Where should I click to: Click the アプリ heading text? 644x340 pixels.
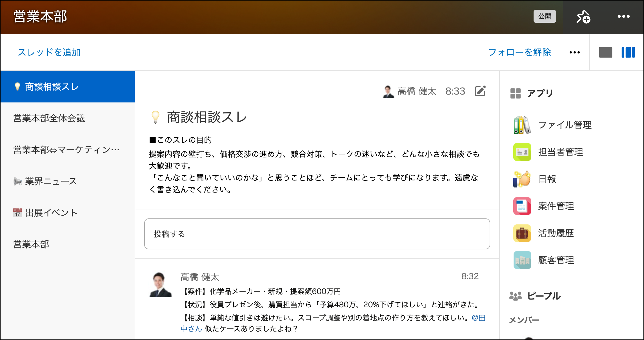coord(540,93)
